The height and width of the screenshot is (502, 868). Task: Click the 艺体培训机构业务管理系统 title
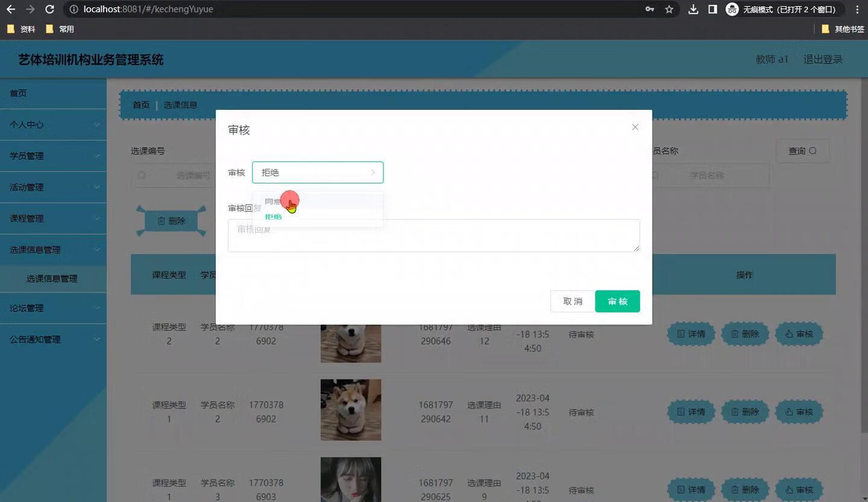pos(91,60)
